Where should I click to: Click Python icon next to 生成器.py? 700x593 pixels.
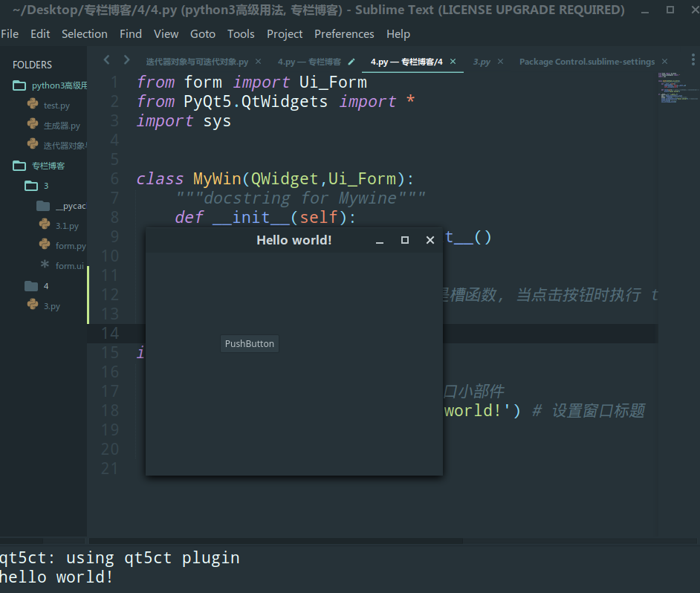click(x=33, y=123)
